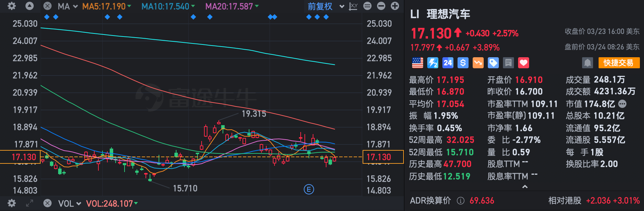Open VOL panel settings gear
Screen dimensions: 644x211
click(12, 203)
